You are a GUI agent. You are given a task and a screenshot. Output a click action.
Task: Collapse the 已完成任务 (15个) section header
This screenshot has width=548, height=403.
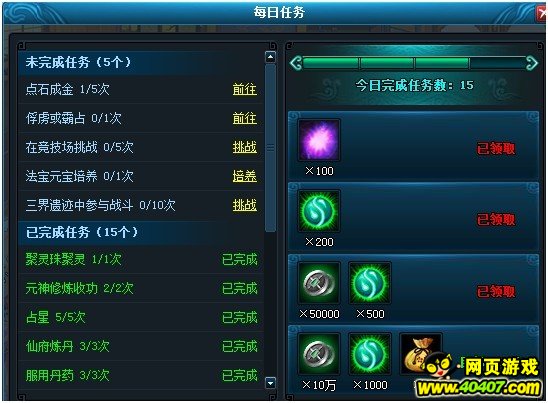click(141, 232)
